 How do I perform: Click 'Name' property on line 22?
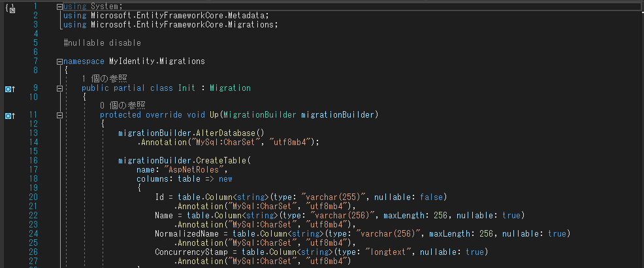(x=164, y=215)
